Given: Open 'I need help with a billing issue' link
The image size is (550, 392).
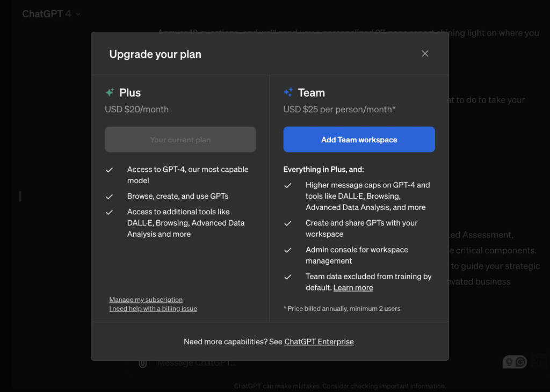Looking at the screenshot, I should click(153, 308).
